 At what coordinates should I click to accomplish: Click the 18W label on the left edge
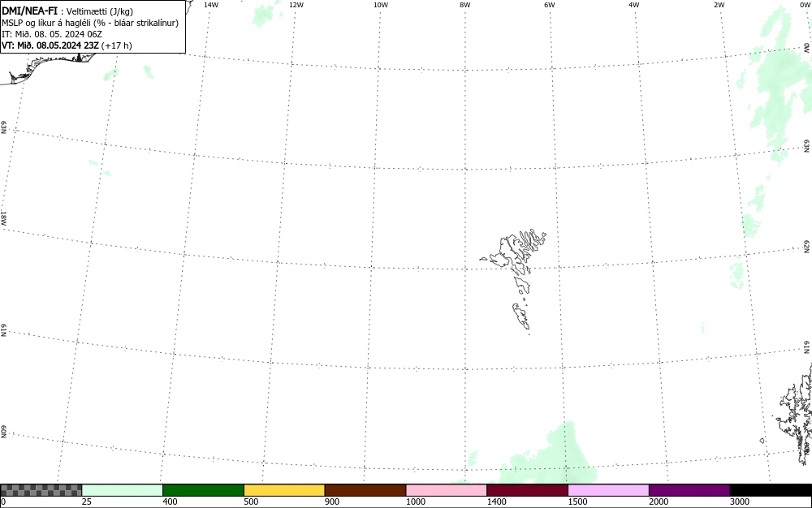click(x=3, y=217)
